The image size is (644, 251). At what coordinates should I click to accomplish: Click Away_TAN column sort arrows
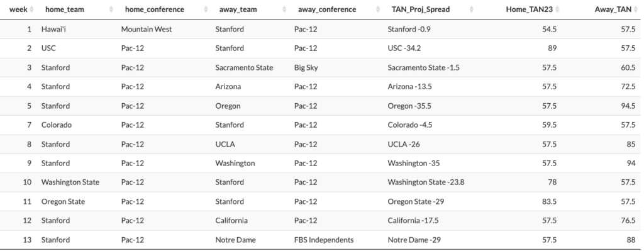click(635, 9)
